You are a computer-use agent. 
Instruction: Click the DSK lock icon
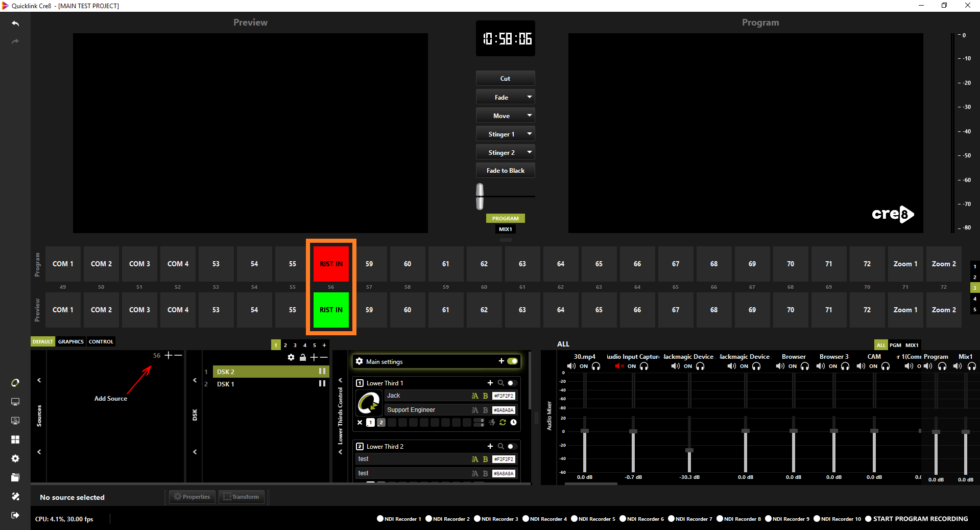(x=303, y=357)
